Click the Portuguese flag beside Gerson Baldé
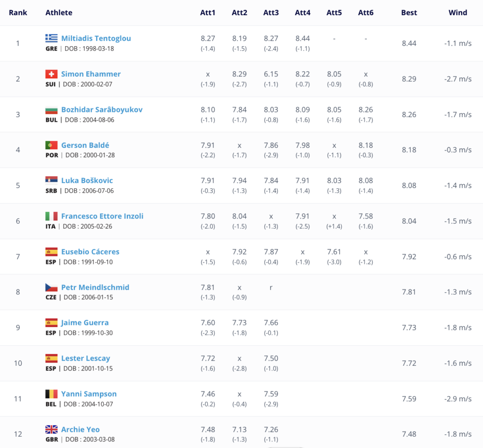 [51, 145]
